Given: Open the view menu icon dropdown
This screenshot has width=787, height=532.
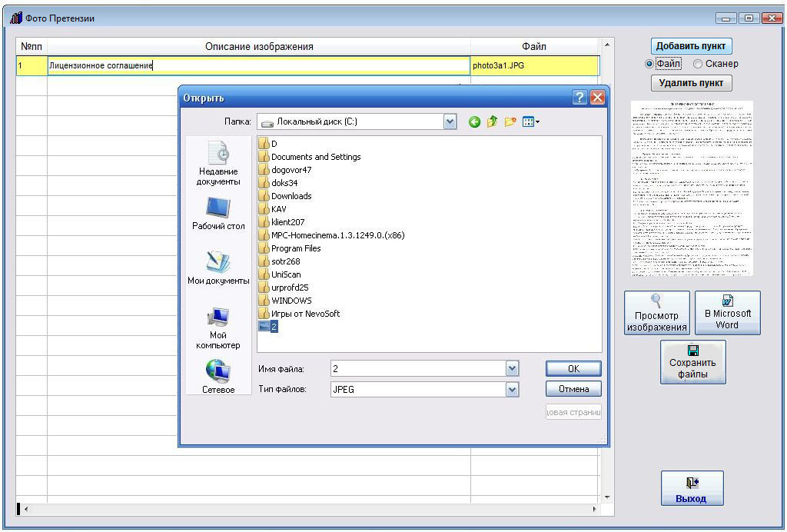Looking at the screenshot, I should tap(531, 121).
